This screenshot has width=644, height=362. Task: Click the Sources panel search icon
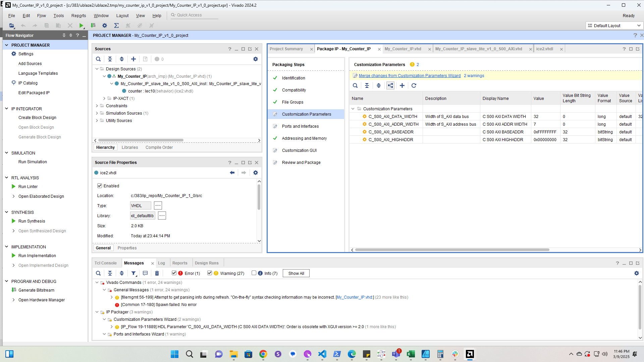(98, 59)
